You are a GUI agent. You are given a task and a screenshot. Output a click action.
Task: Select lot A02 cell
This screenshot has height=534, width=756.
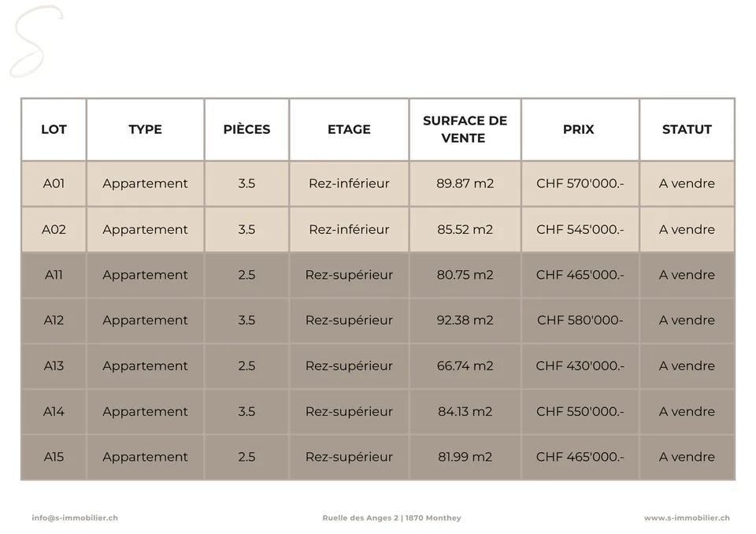(54, 229)
